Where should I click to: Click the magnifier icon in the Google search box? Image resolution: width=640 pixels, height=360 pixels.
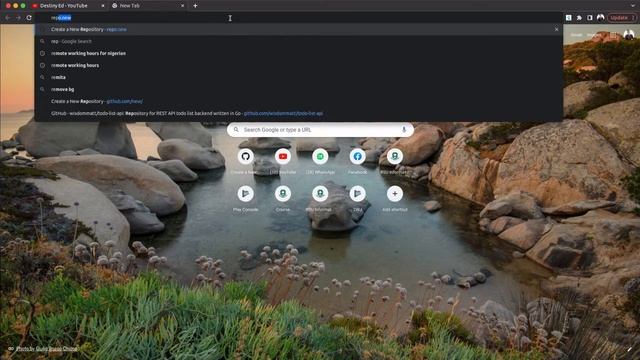[236, 130]
